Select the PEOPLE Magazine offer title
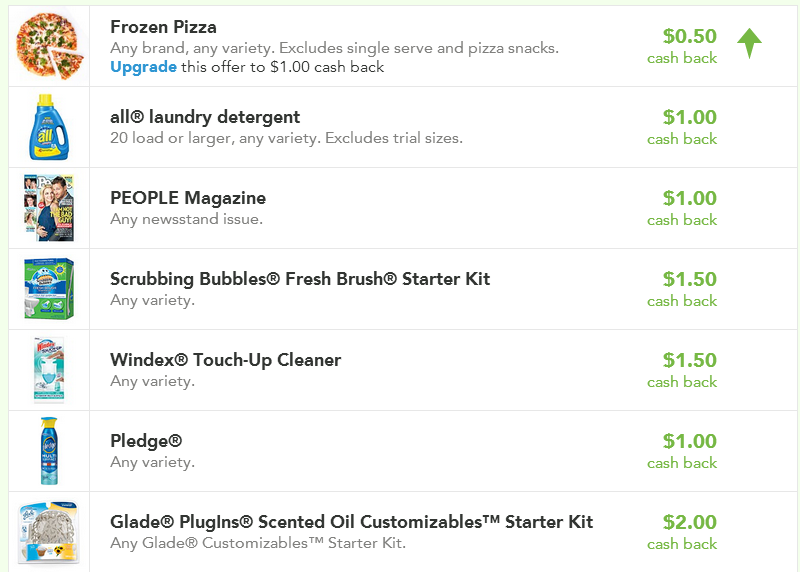 (x=188, y=198)
